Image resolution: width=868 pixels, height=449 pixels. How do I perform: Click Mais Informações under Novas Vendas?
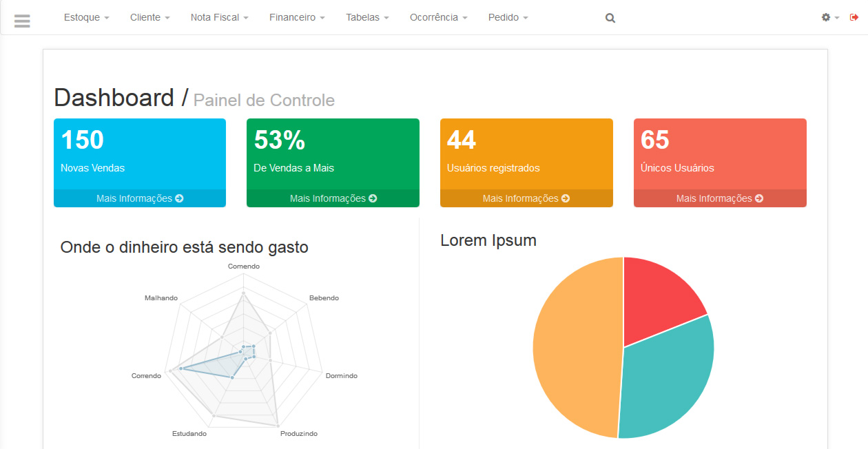pyautogui.click(x=134, y=198)
